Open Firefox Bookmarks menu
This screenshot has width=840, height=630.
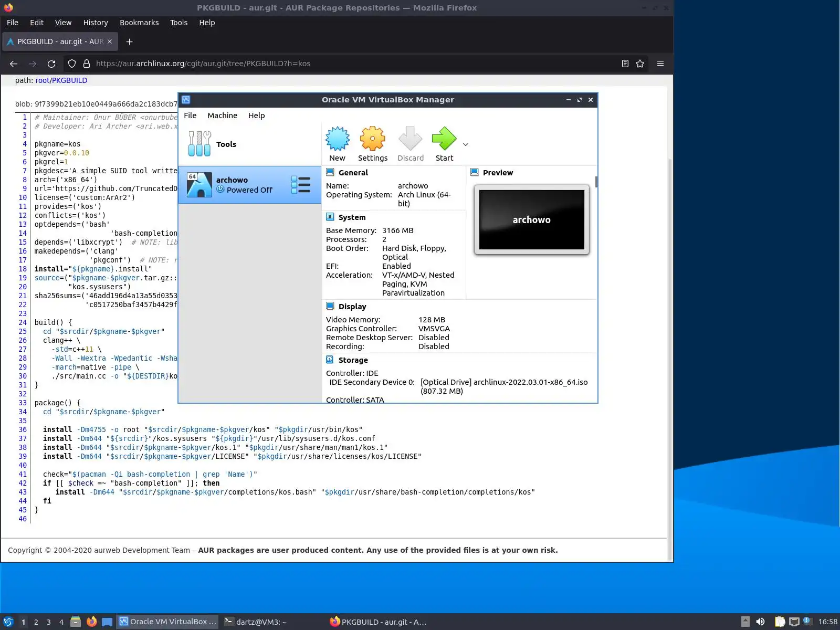[x=139, y=23]
